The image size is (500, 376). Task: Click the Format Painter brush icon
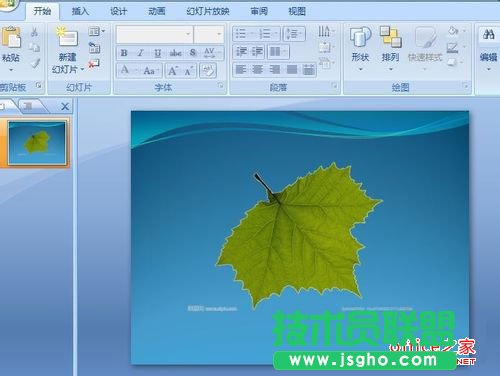[x=35, y=63]
